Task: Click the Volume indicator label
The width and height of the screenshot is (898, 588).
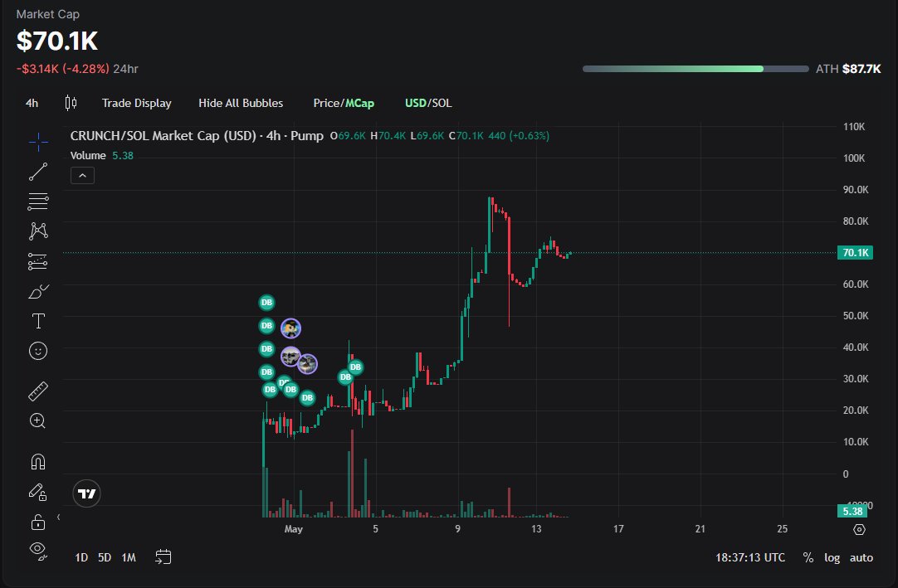Action: point(88,155)
